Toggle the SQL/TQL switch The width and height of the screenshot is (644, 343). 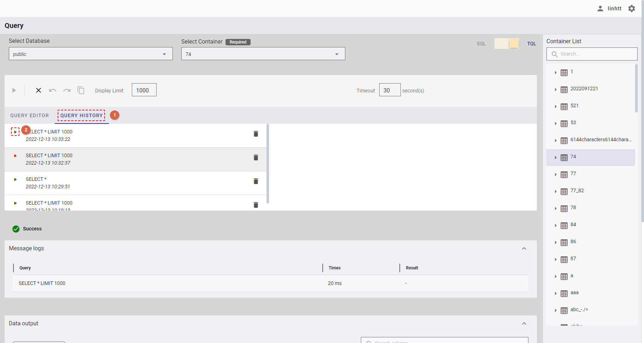pyautogui.click(x=507, y=44)
